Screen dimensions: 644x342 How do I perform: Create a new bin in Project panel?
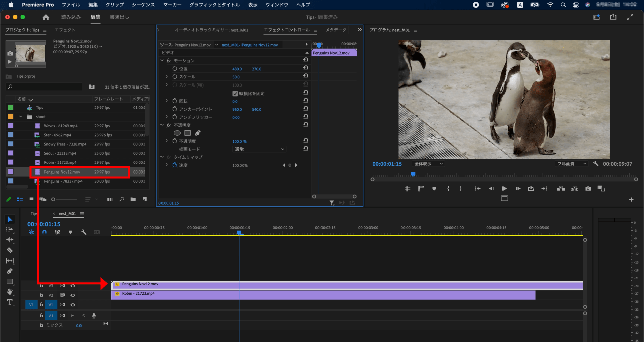tap(133, 199)
